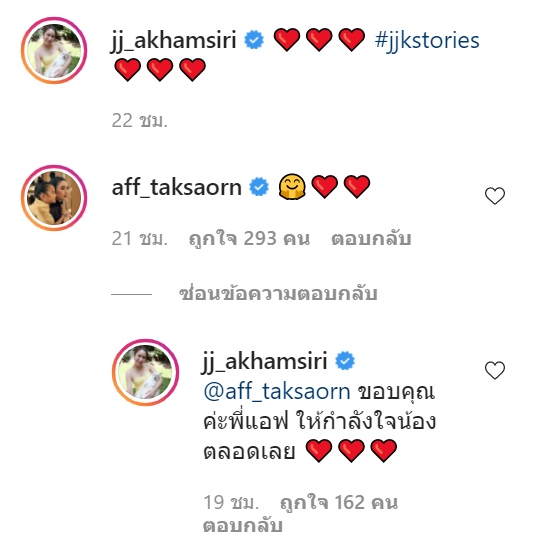Reply to the jj_akhamsiri comment via the bottom ตอบกลับ
This screenshot has width=551, height=553.
(x=243, y=525)
